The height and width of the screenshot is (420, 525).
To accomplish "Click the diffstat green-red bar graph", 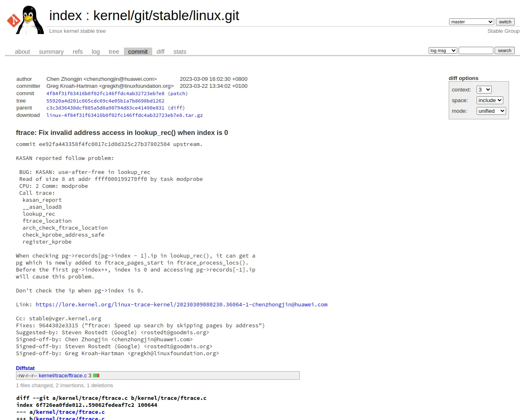I will click(96, 376).
